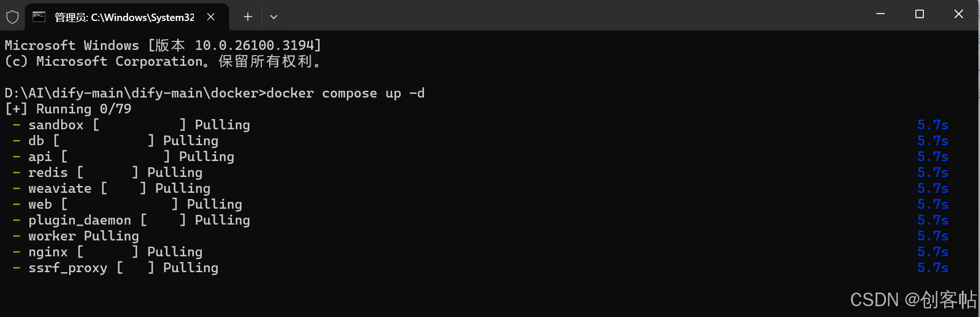Close the current terminal tab
Viewport: 980px width, 317px height.
tap(211, 17)
